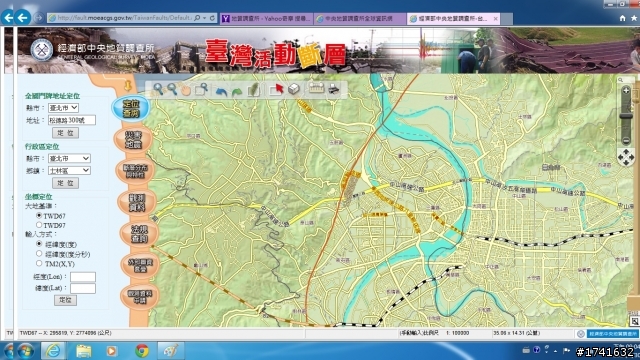This screenshot has width=640, height=360.
Task: Switch to the Yahoo search browser tab
Action: pos(267,18)
